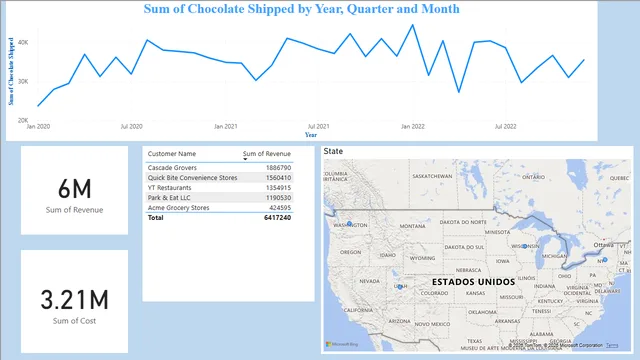Click the Microsoft Bing logo on map
This screenshot has width=640, height=360.
(x=342, y=344)
